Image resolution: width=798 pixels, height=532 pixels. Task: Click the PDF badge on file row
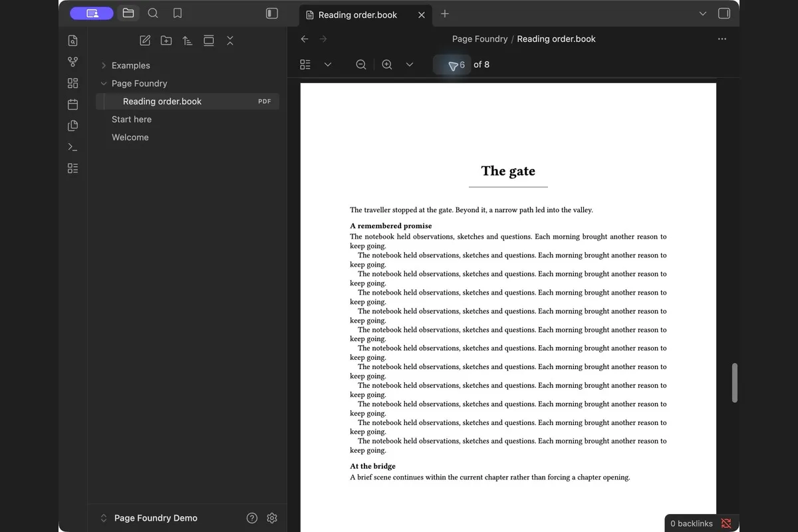click(x=265, y=101)
